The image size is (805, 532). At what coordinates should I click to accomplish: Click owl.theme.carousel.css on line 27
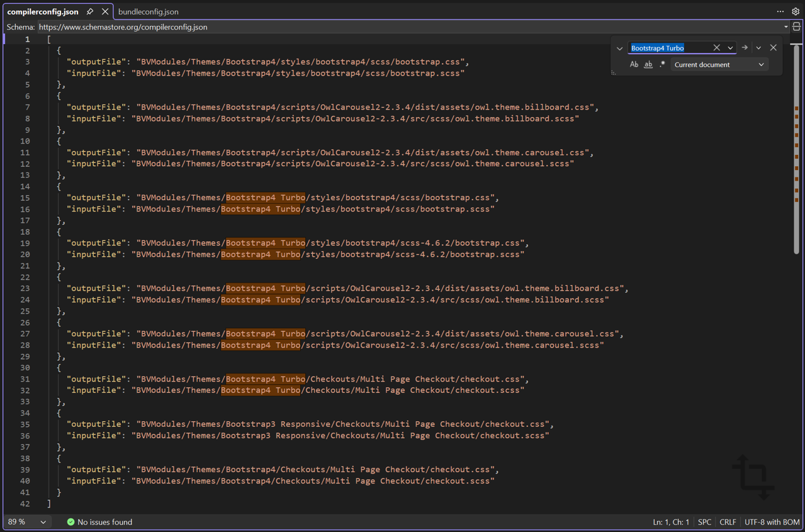click(x=559, y=334)
